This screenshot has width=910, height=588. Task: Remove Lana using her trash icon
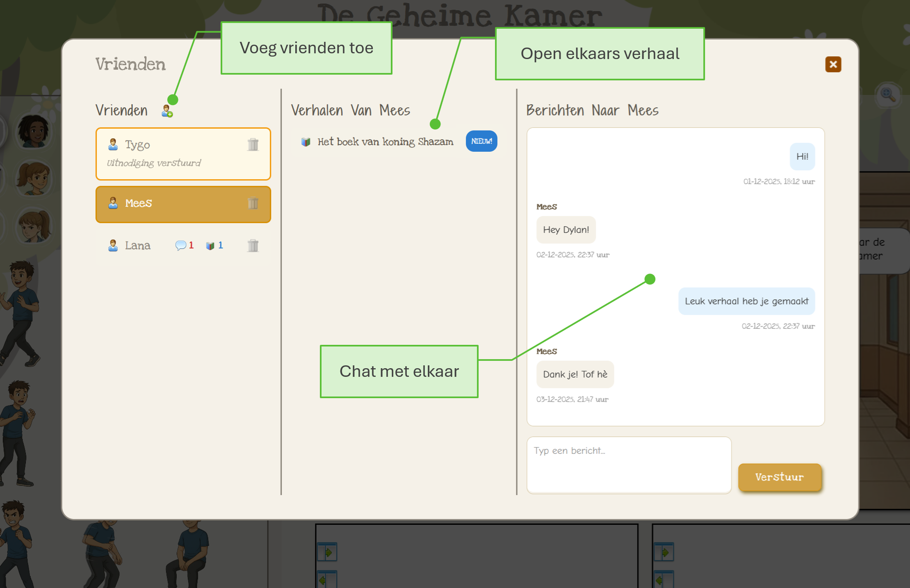[253, 245]
